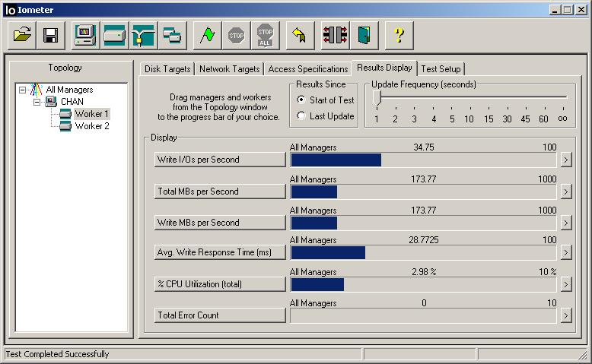Viewport: 592px width, 364px height.
Task: Click the Iometer title bar logo
Action: (x=10, y=10)
